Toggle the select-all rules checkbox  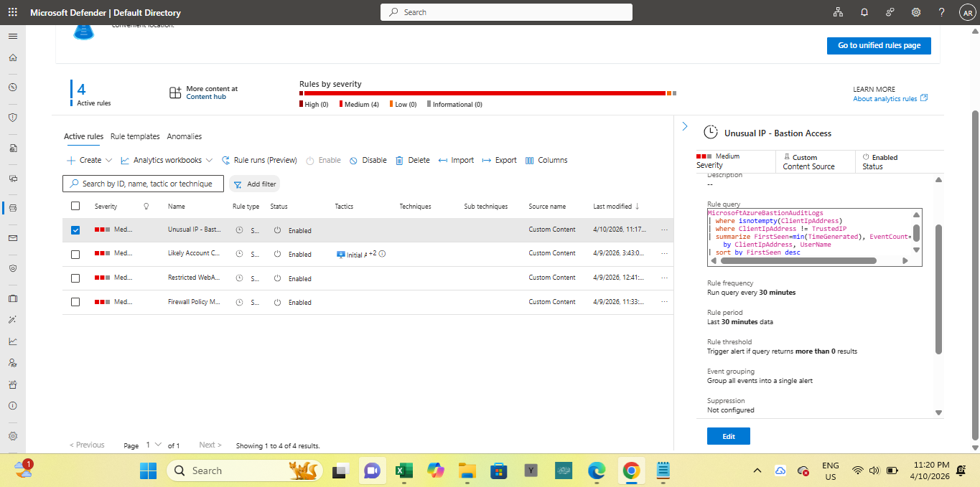tap(75, 207)
